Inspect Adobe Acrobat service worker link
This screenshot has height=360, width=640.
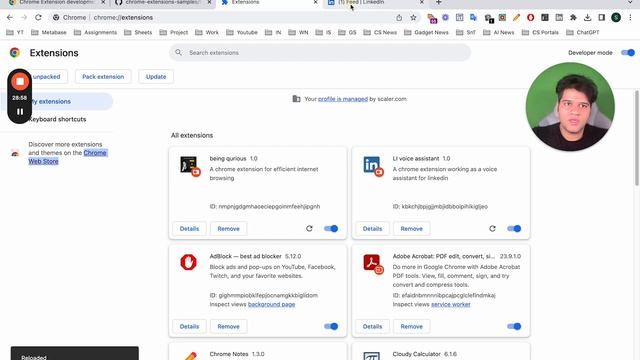[451, 304]
